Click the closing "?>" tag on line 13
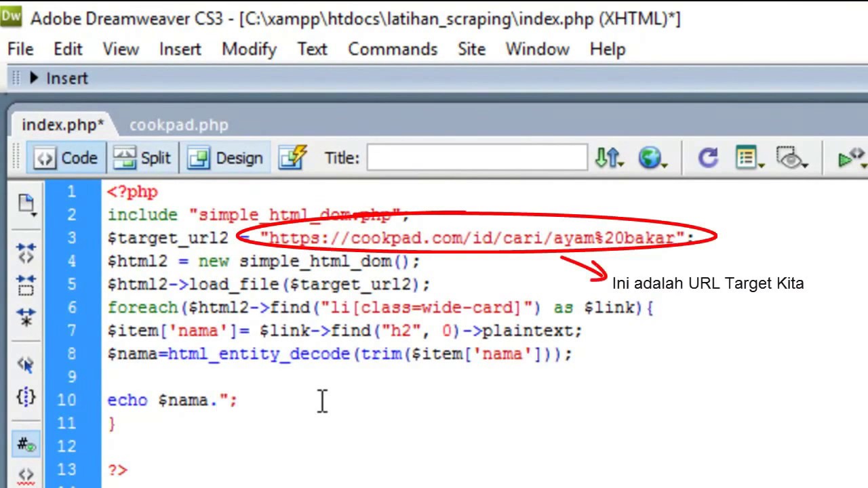 (117, 470)
